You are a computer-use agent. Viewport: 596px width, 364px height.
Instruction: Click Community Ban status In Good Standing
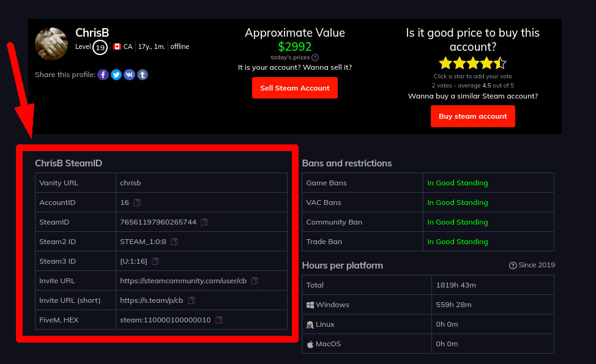click(457, 222)
